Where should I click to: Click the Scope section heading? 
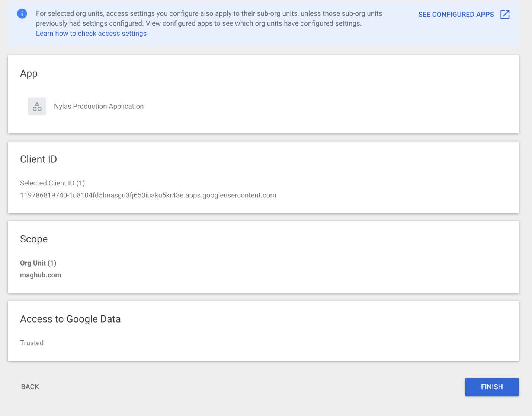34,239
